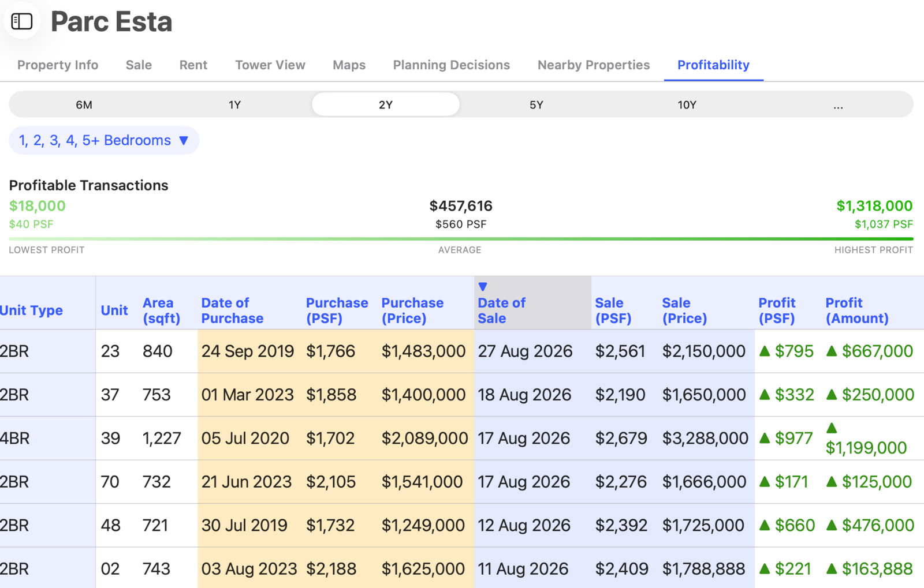Click the up arrow beside $977

pyautogui.click(x=765, y=438)
